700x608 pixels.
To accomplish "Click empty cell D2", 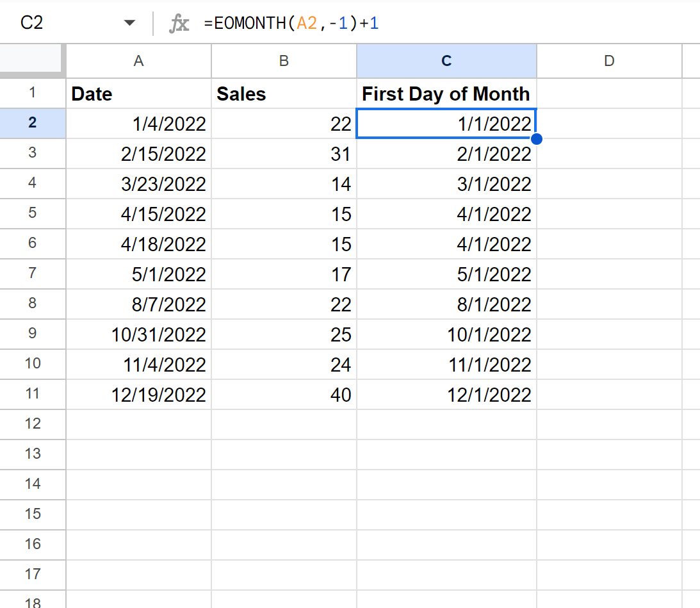I will (x=609, y=123).
